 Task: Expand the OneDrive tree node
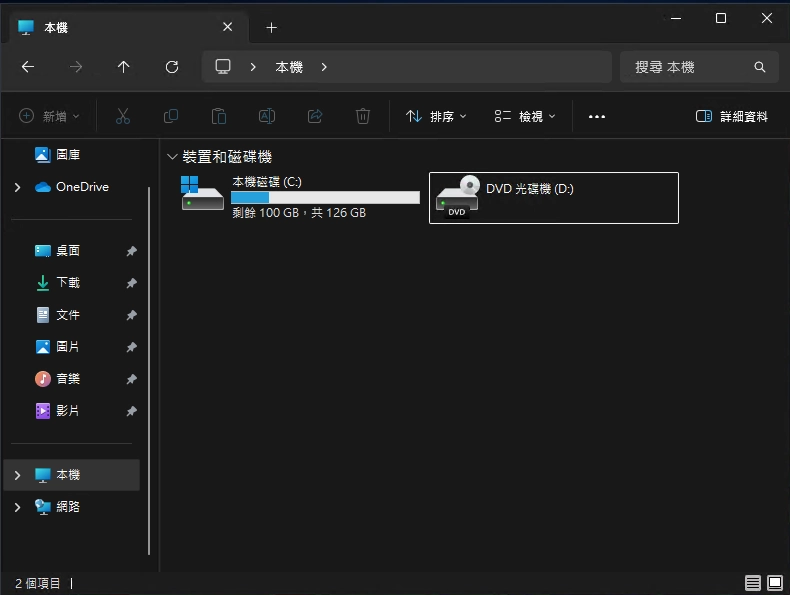click(18, 187)
